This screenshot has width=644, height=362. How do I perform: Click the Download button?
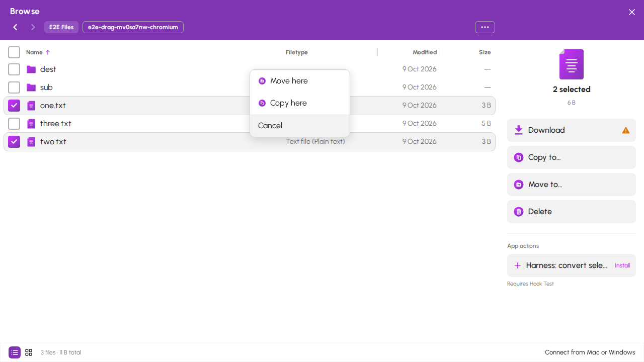coord(572,130)
